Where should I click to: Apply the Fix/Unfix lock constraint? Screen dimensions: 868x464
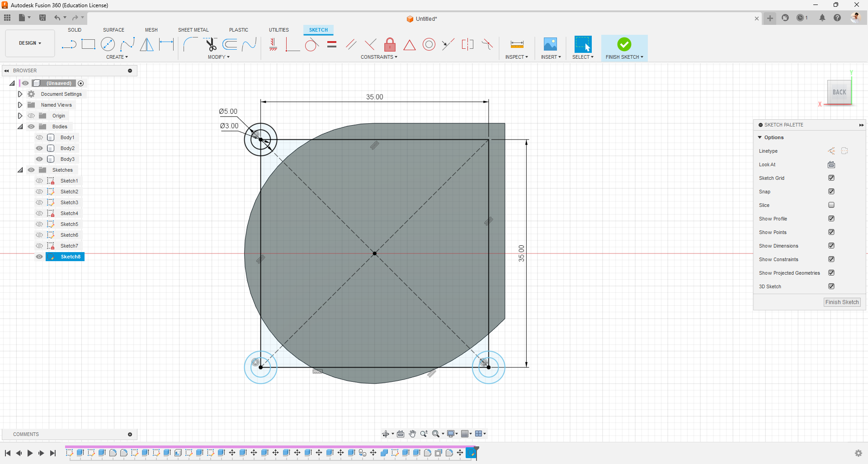click(390, 44)
